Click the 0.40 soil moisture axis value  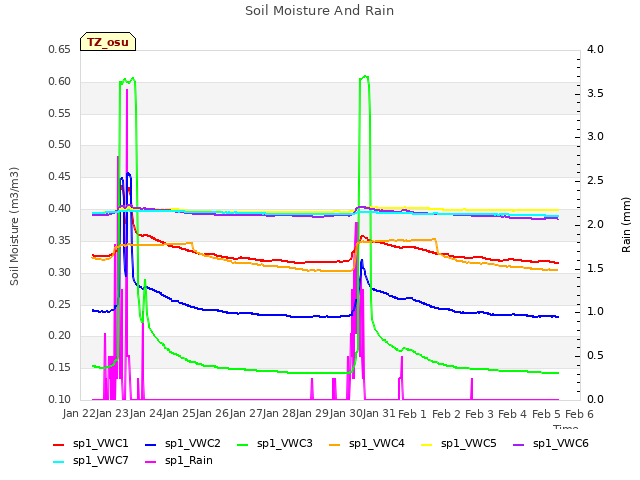pyautogui.click(x=60, y=209)
